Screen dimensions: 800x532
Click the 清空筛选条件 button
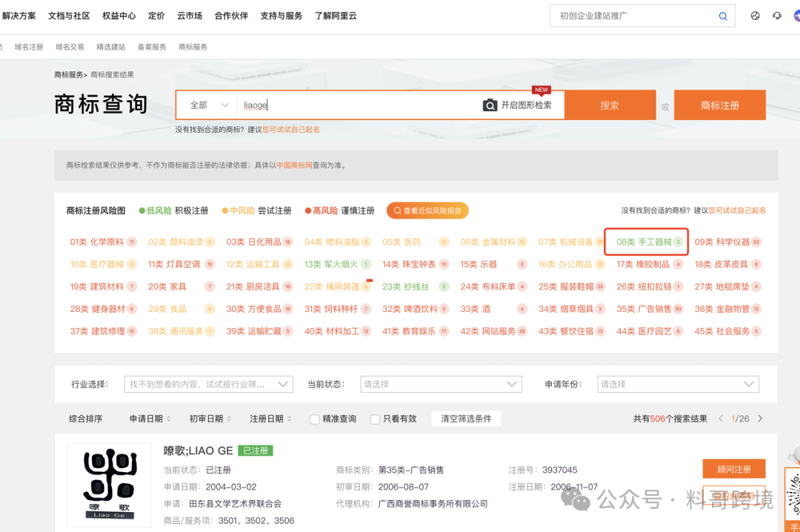tap(466, 419)
